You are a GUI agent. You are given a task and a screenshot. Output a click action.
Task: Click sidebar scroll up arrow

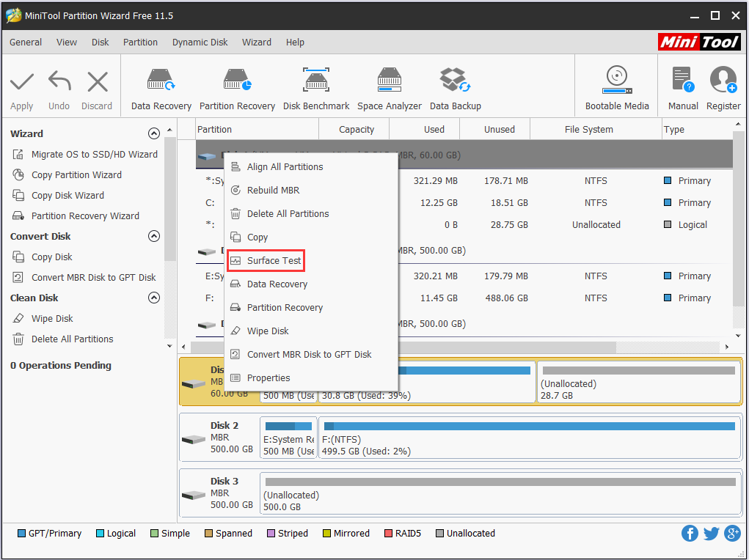pyautogui.click(x=169, y=130)
